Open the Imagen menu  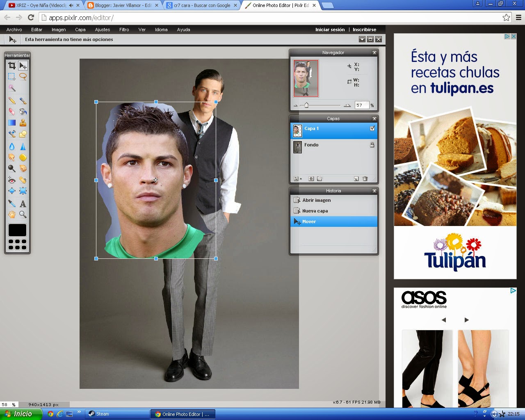pyautogui.click(x=59, y=30)
